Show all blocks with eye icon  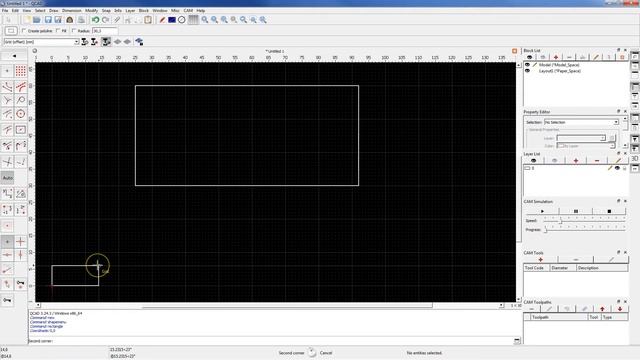[529, 57]
